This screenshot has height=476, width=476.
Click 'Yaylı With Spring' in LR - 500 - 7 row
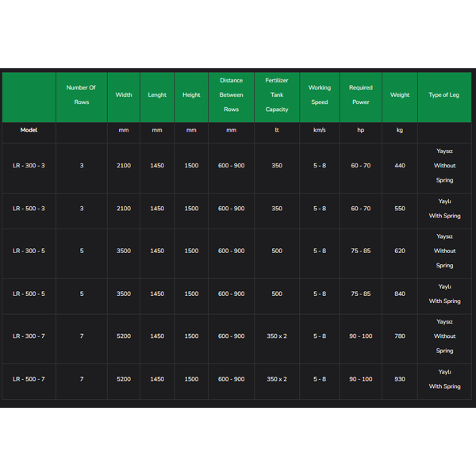point(444,379)
